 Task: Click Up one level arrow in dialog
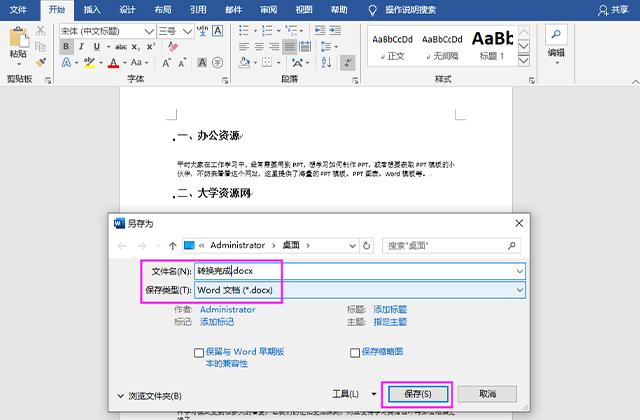click(x=172, y=246)
